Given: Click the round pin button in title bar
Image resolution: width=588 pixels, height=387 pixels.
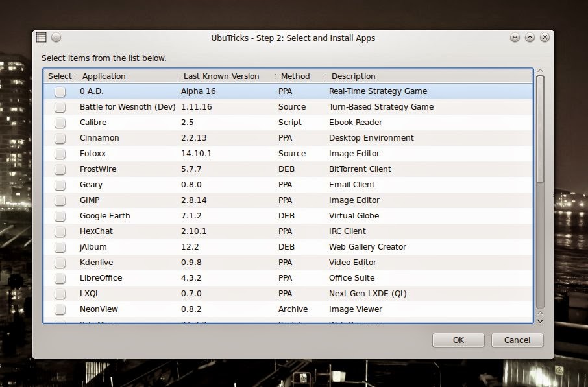Looking at the screenshot, I should coord(56,38).
